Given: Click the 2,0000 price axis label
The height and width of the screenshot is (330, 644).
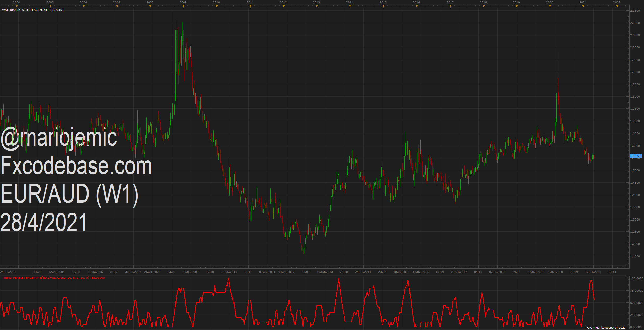Looking at the screenshot, I should pos(635,47).
